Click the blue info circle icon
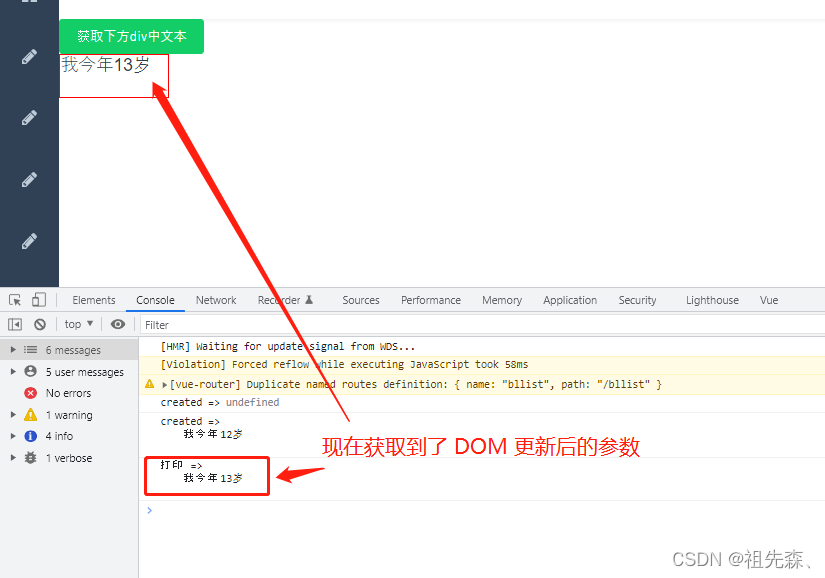825x578 pixels. point(31,436)
